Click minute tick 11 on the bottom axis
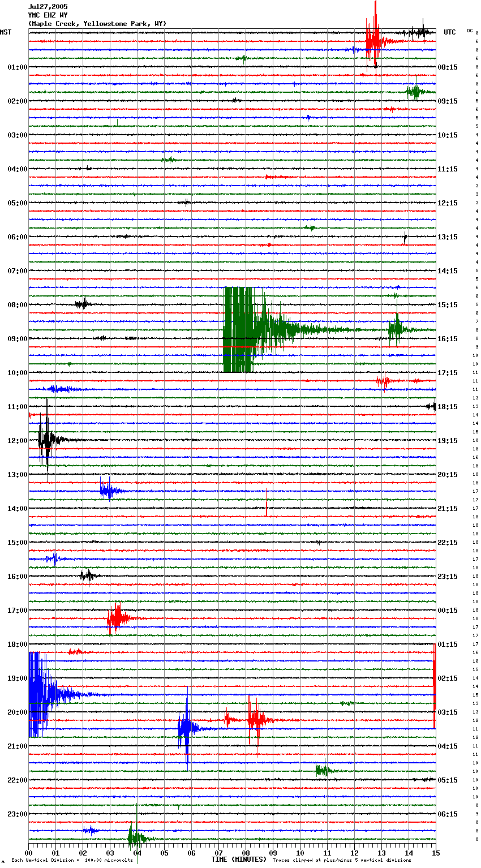 point(327,852)
